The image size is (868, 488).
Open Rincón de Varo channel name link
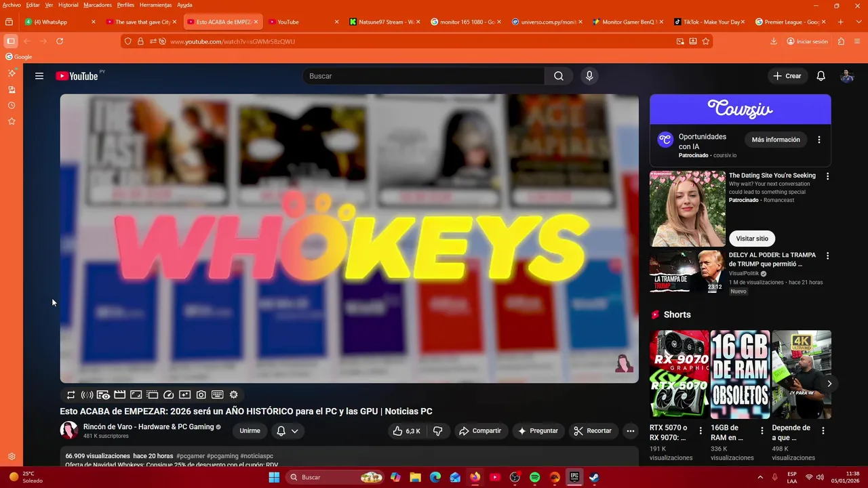pyautogui.click(x=149, y=427)
